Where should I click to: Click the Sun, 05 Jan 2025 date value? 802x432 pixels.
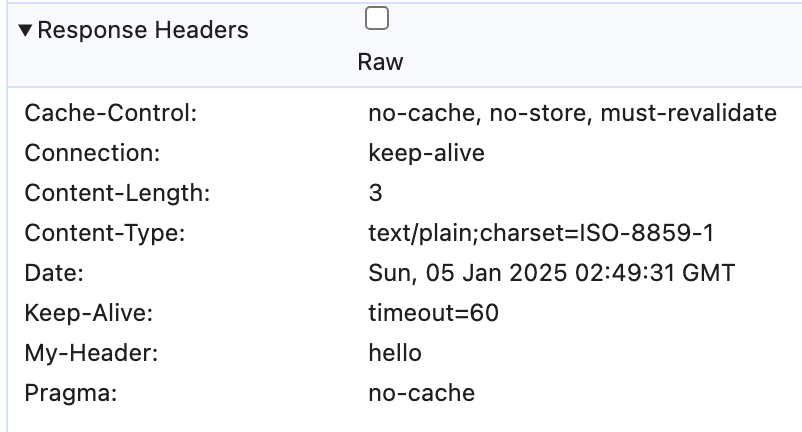552,273
